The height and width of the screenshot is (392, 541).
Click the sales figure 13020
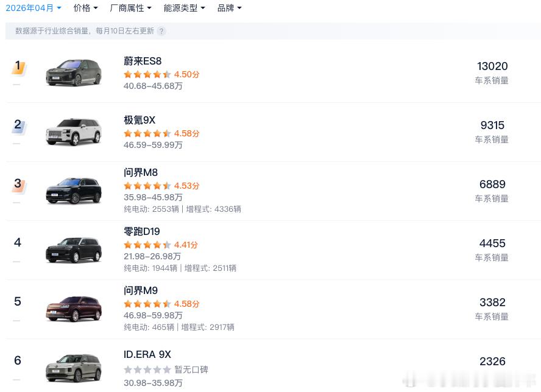pos(492,66)
